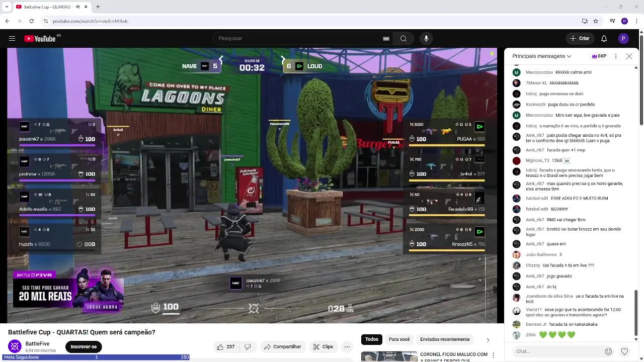Show more category chips with arrow

point(488,340)
